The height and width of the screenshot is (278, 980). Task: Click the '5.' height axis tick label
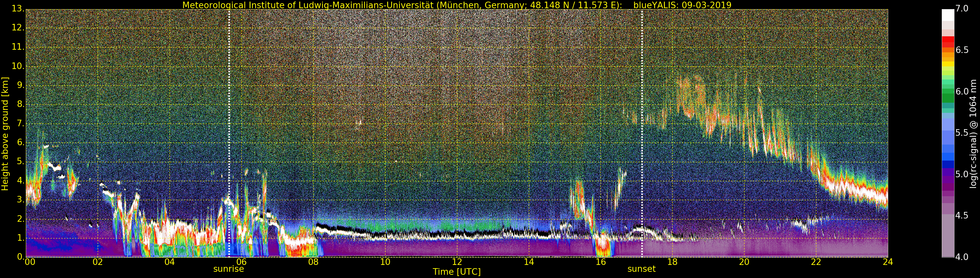point(21,162)
